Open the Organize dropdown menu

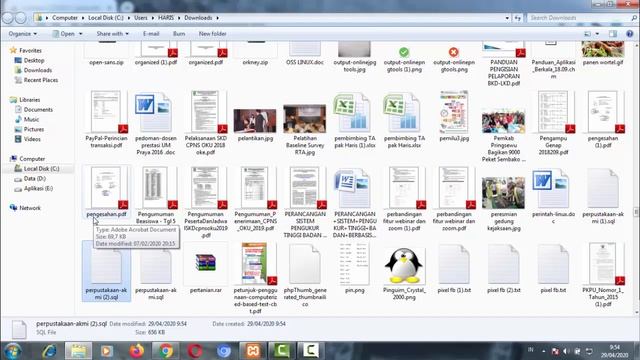point(22,34)
